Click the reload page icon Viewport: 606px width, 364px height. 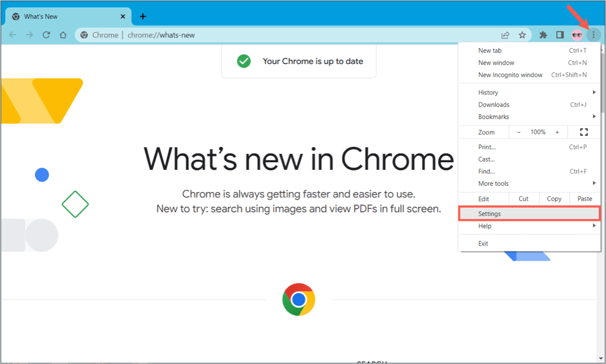pos(46,35)
